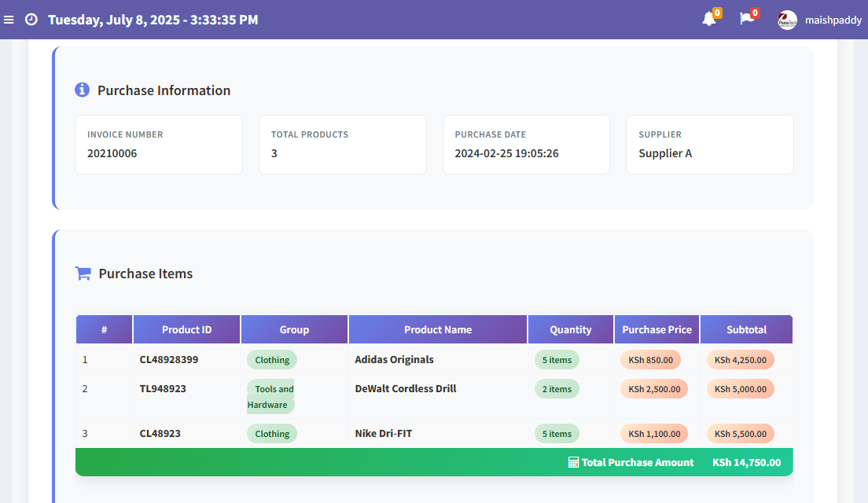Click the Invoice Number card 20210006
This screenshot has height=503, width=868.
coord(159,145)
